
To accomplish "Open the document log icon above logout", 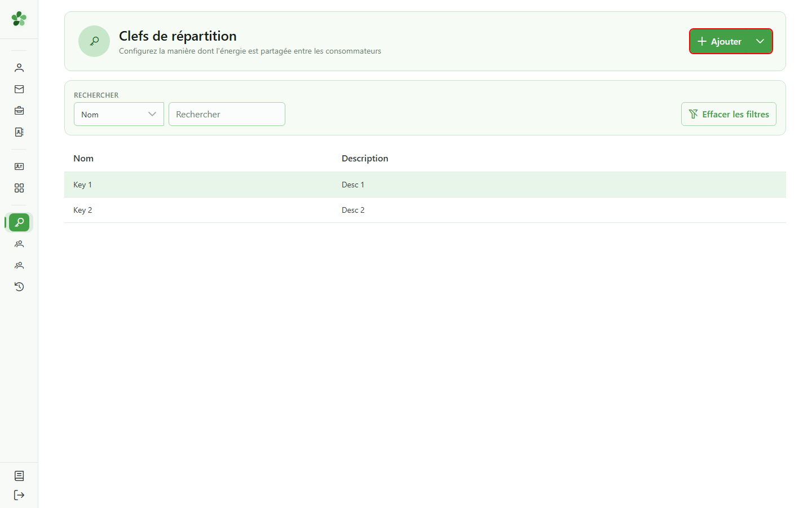I will tap(19, 476).
